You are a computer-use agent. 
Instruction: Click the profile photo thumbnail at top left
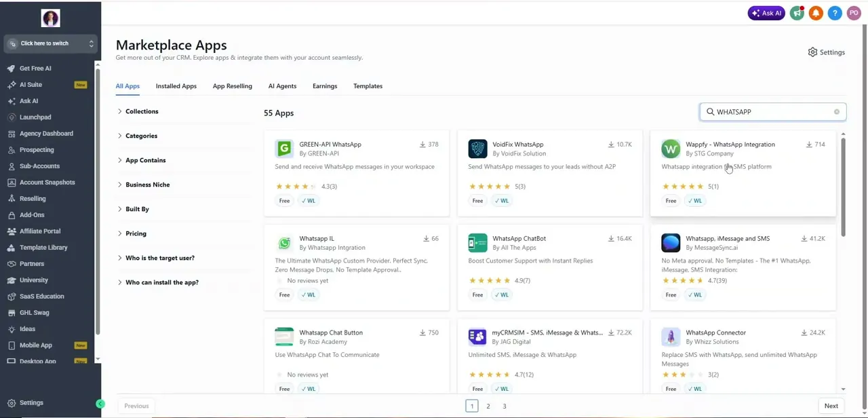(x=50, y=18)
